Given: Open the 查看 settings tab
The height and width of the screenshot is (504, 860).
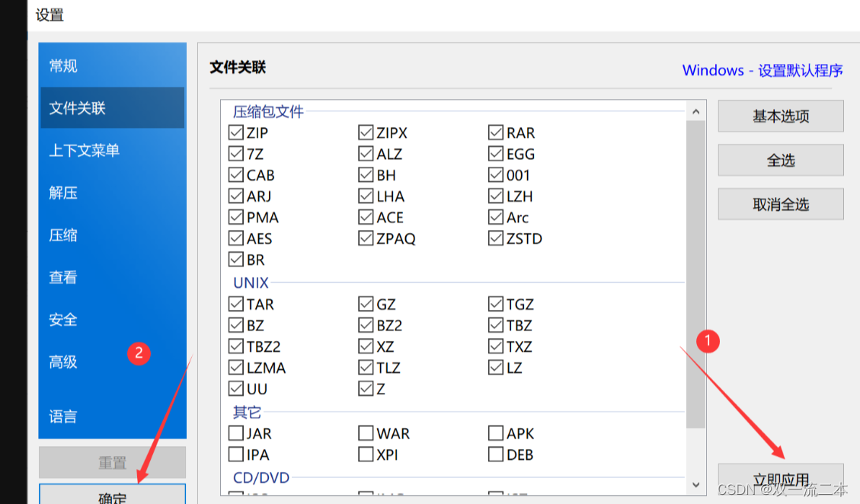Looking at the screenshot, I should (x=113, y=277).
